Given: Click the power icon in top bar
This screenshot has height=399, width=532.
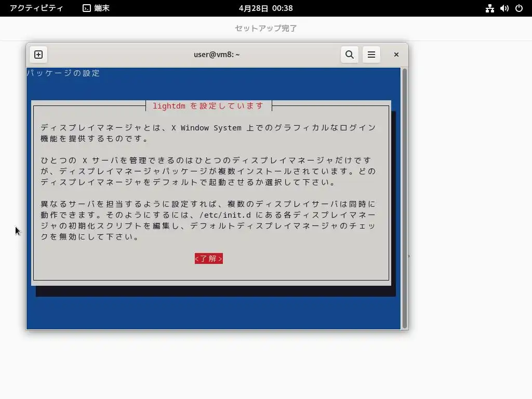Looking at the screenshot, I should point(519,8).
